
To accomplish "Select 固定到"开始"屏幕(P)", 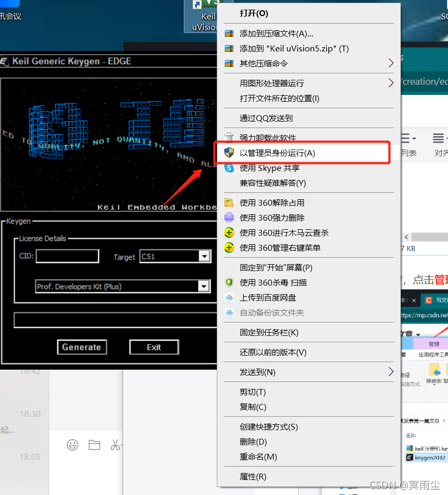I will 309,268.
